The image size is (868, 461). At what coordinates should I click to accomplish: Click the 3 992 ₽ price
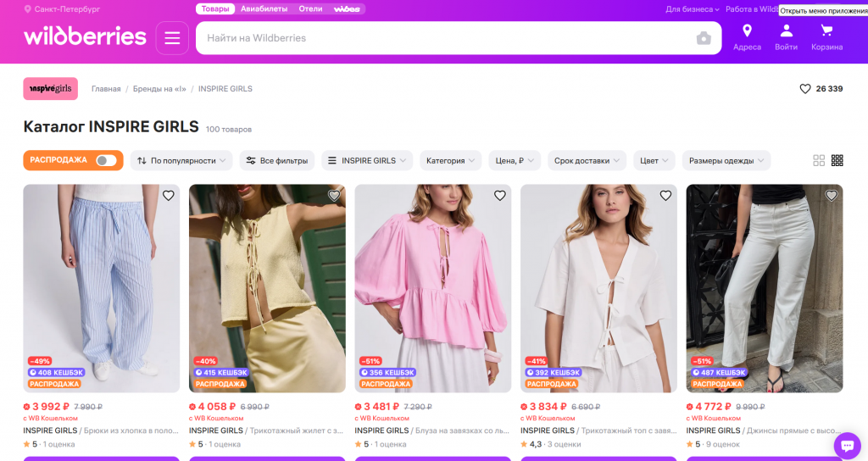coord(50,407)
